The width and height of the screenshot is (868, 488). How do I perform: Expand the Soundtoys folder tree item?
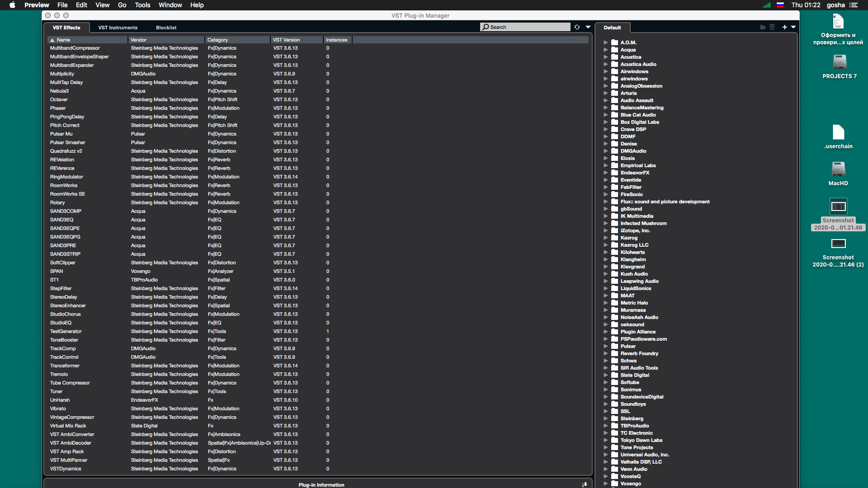pos(606,404)
